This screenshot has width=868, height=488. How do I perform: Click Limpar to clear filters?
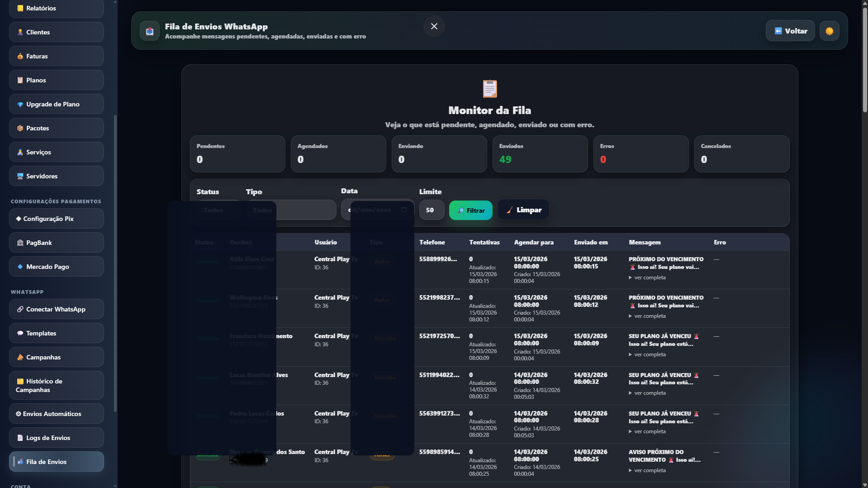tap(523, 210)
